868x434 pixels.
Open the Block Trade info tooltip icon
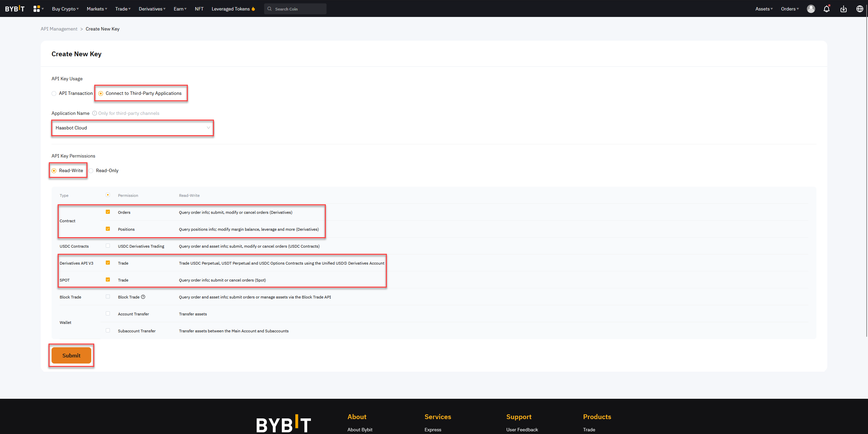pyautogui.click(x=143, y=296)
